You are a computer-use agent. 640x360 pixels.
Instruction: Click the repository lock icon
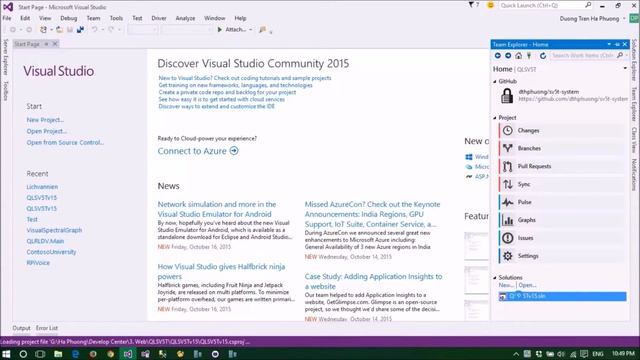[x=507, y=96]
